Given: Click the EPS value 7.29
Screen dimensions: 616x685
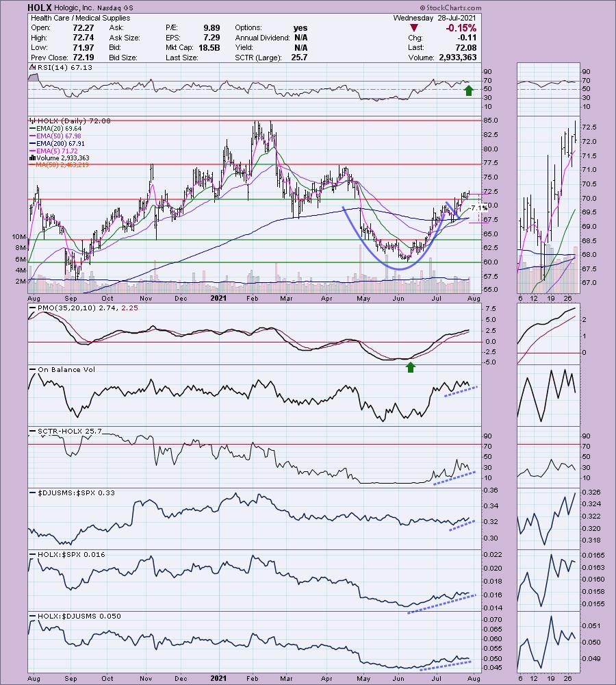Looking at the screenshot, I should click(211, 38).
